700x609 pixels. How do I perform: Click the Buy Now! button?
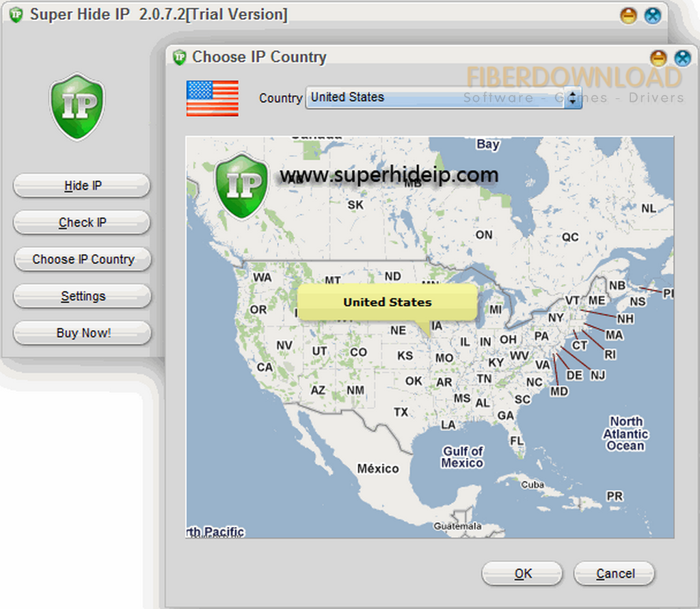pyautogui.click(x=83, y=333)
